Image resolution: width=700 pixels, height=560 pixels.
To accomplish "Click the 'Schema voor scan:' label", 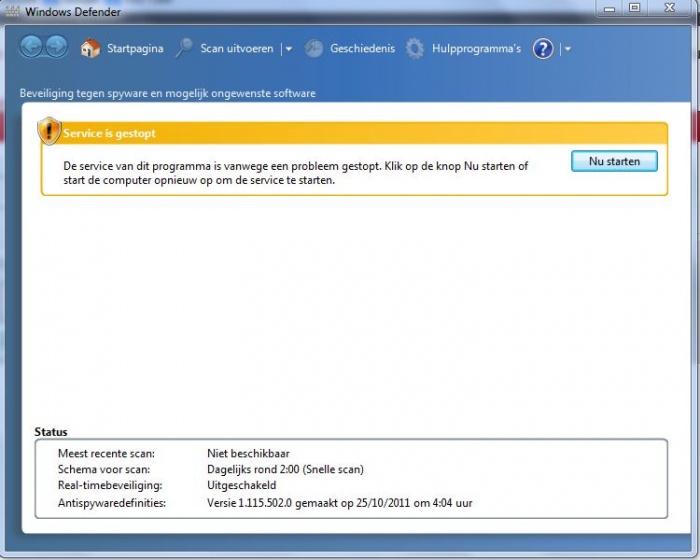I will pyautogui.click(x=104, y=469).
